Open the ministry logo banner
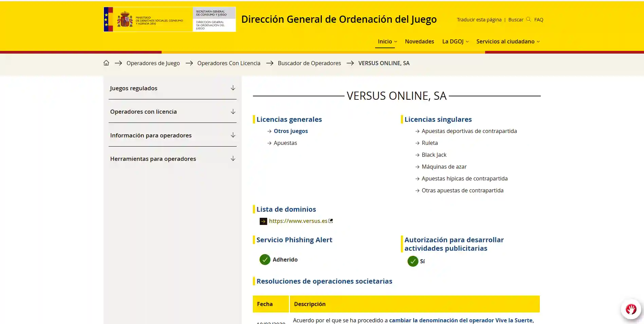The image size is (644, 324). pyautogui.click(x=170, y=19)
